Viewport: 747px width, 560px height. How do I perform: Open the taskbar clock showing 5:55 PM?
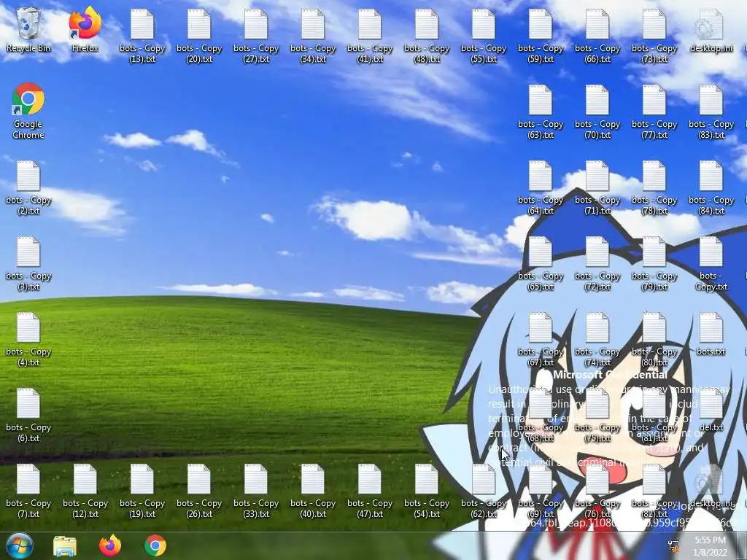point(711,546)
